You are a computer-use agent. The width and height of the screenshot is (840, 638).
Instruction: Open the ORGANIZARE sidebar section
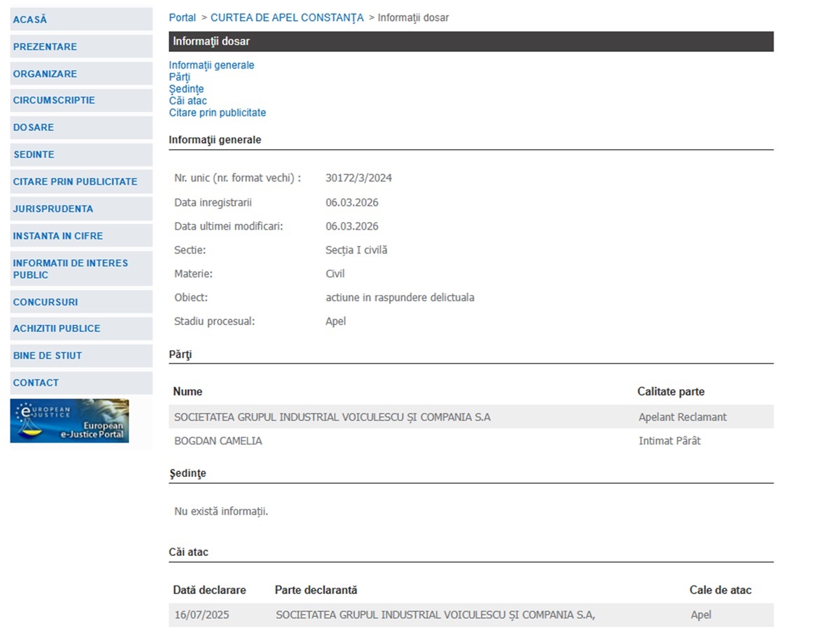pos(81,74)
